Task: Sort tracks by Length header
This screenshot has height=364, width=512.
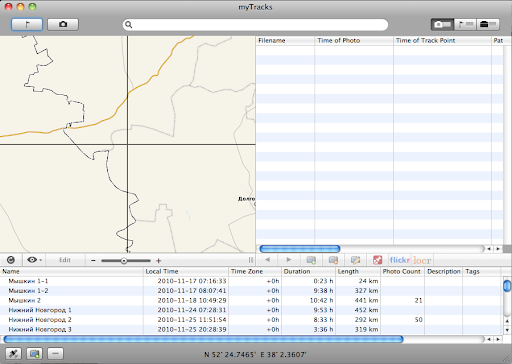Action: click(358, 271)
